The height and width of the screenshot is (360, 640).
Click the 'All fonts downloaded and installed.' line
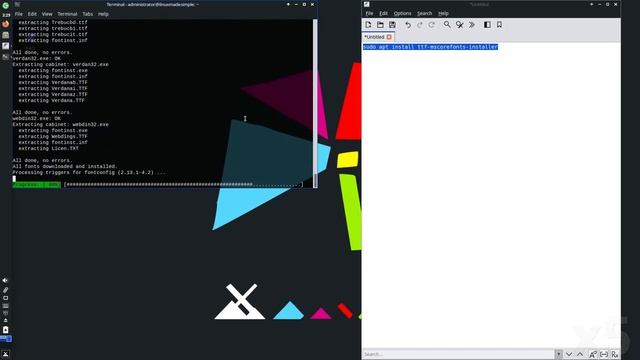point(65,167)
